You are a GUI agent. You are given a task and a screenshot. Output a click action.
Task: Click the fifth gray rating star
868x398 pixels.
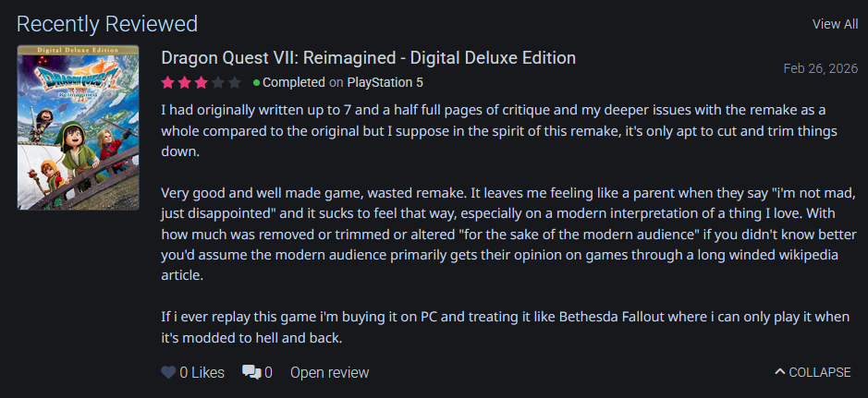click(x=233, y=82)
